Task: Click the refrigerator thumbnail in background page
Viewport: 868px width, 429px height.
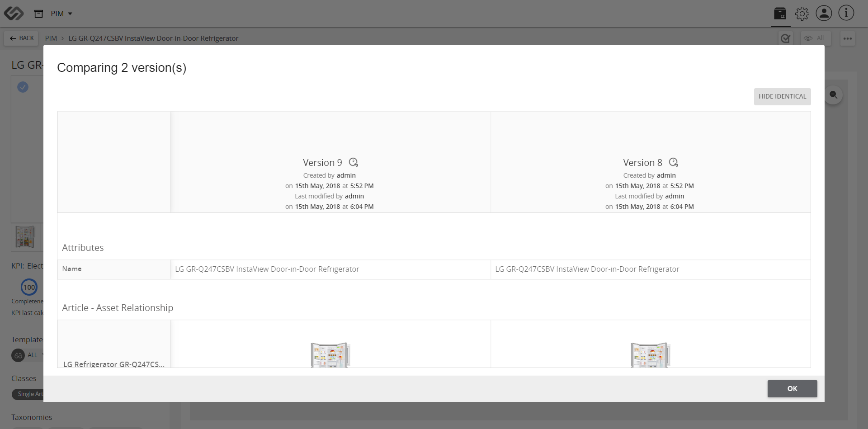Action: point(25,236)
